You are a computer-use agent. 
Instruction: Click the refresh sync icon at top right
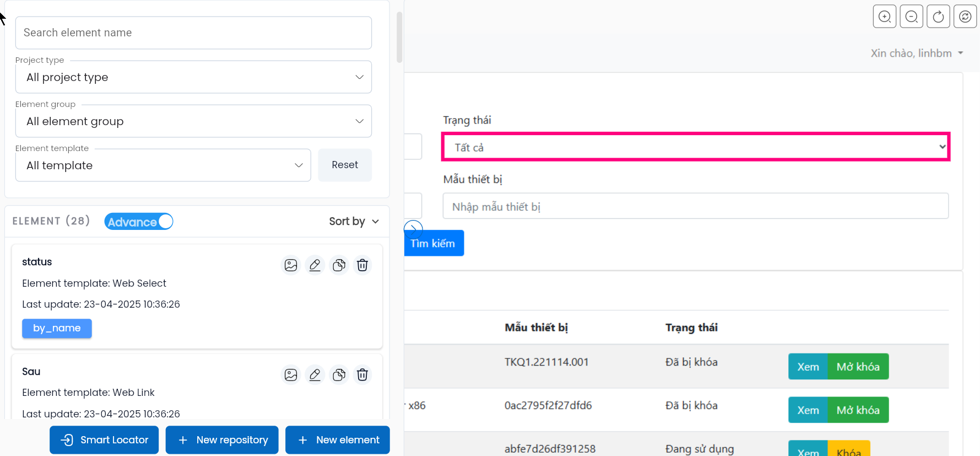965,17
